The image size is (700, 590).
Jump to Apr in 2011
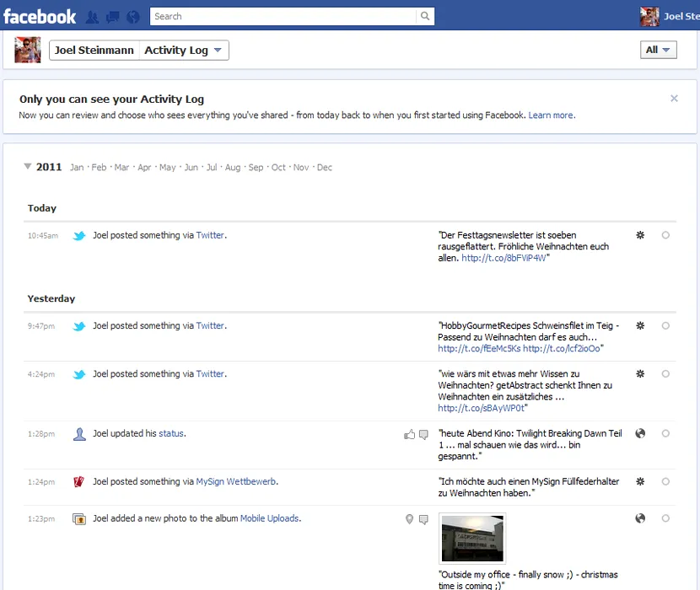click(x=144, y=168)
